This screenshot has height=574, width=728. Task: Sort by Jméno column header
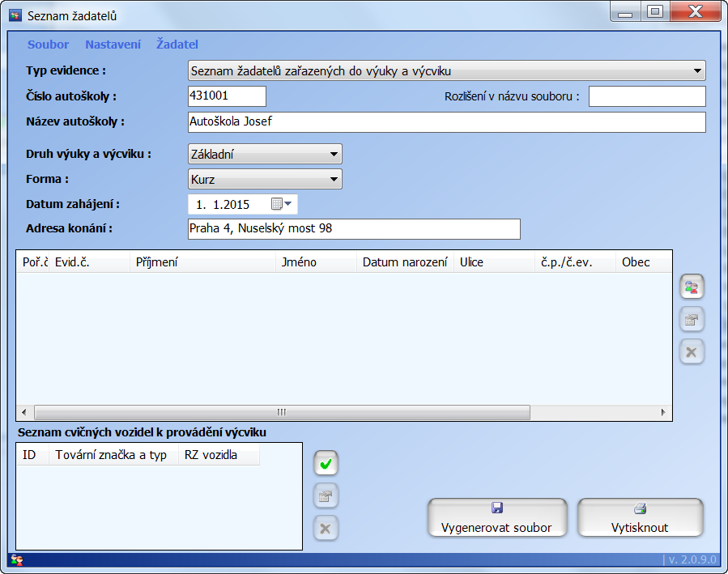316,262
